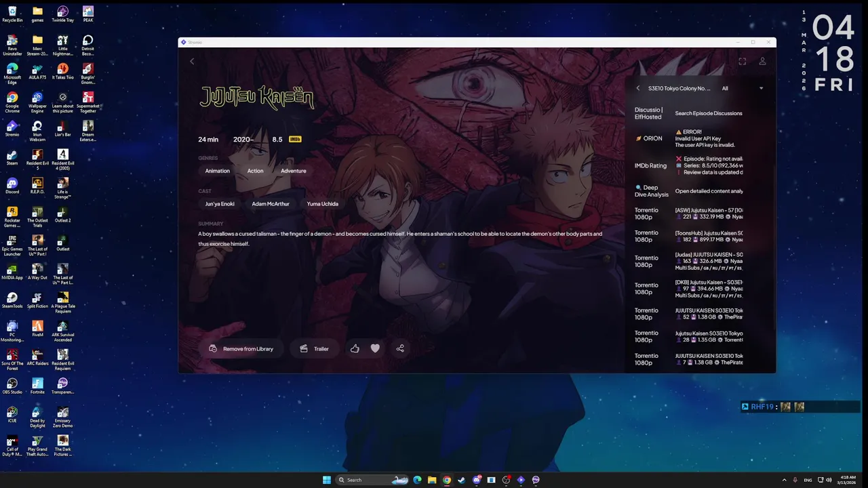Open Stremio desktop shortcut
This screenshot has width=868, height=488.
12,128
